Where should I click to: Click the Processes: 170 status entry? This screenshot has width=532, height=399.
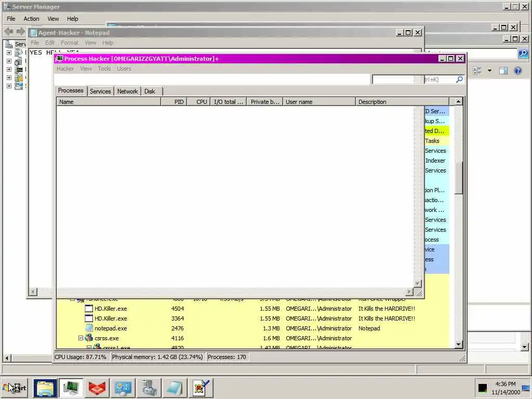(x=227, y=357)
